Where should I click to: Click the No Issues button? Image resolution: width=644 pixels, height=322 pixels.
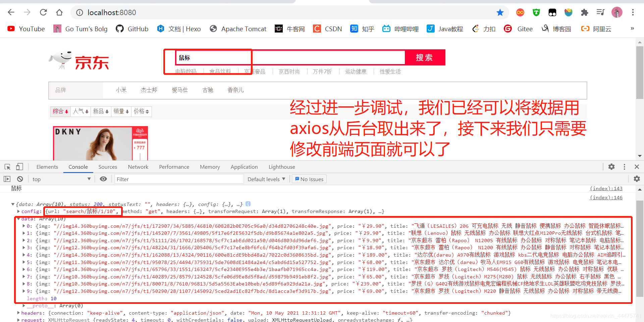309,179
